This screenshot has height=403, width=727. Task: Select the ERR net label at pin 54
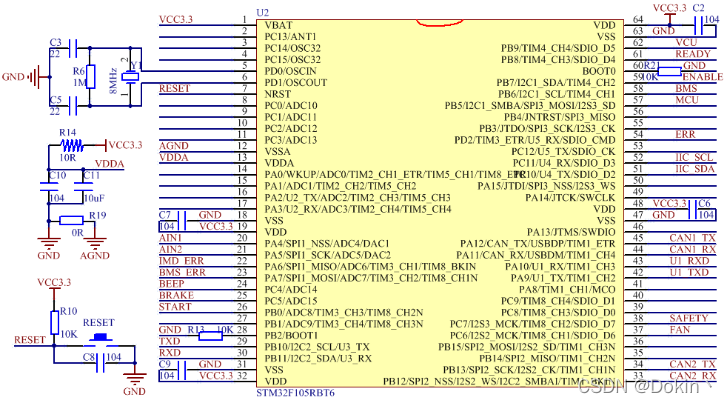click(685, 134)
